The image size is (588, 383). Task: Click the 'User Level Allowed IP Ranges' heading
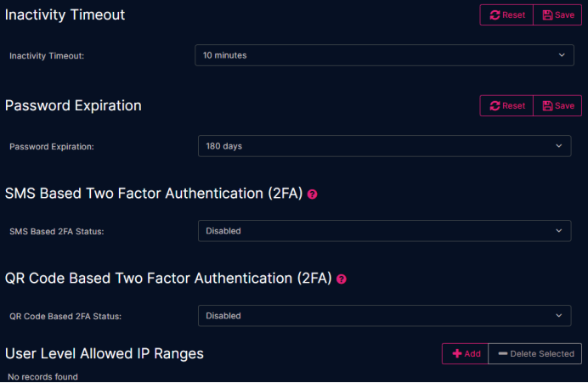[105, 353]
